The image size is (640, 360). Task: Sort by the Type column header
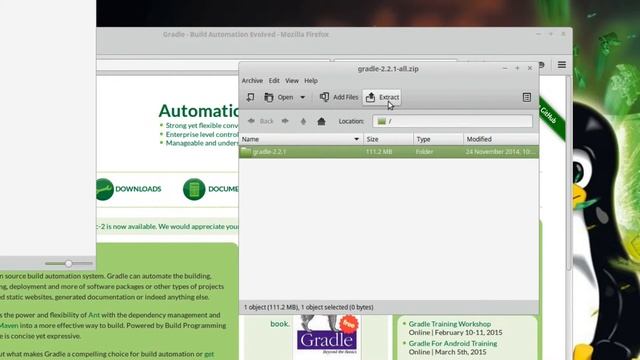tap(438, 139)
